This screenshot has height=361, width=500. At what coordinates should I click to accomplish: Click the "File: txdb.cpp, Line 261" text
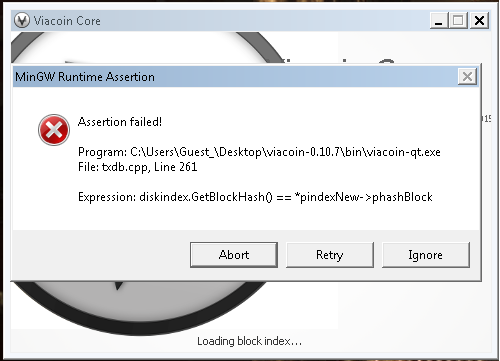(138, 167)
